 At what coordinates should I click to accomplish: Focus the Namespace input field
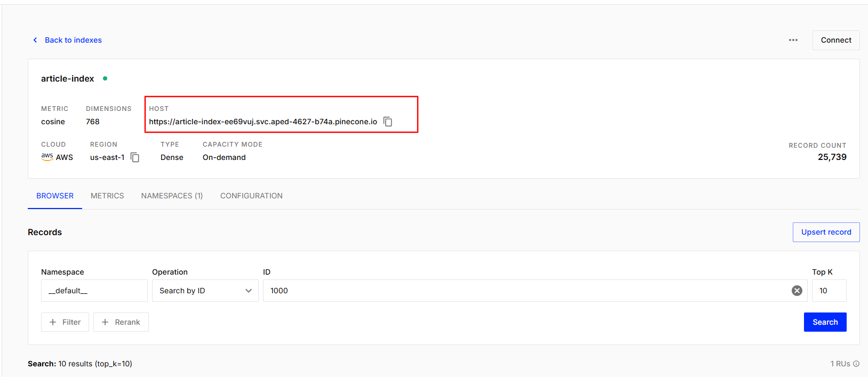coord(94,291)
